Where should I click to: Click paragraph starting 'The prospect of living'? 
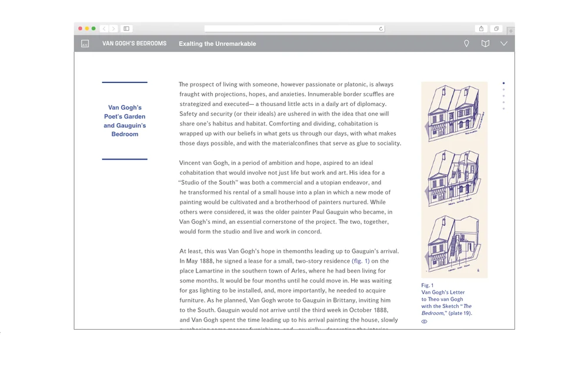click(290, 114)
